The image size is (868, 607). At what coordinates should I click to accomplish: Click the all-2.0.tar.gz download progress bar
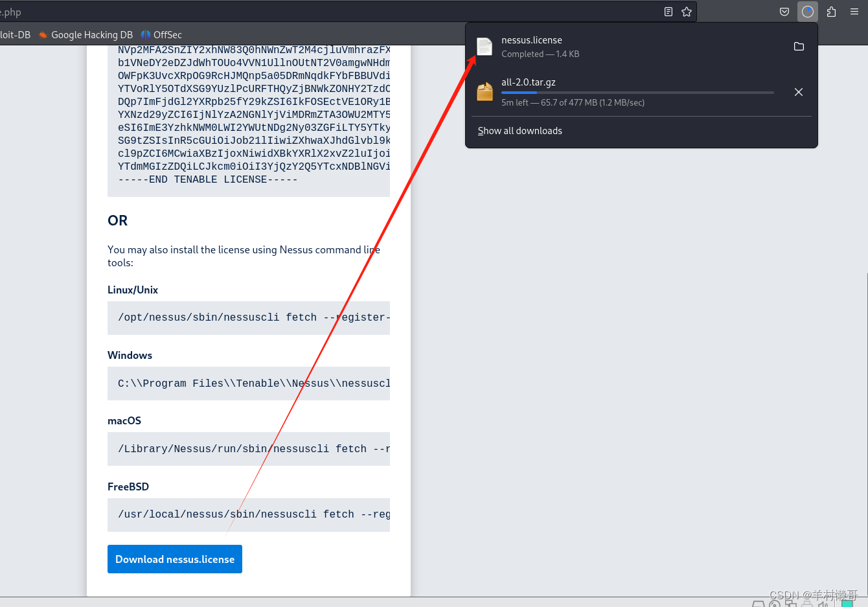(637, 93)
